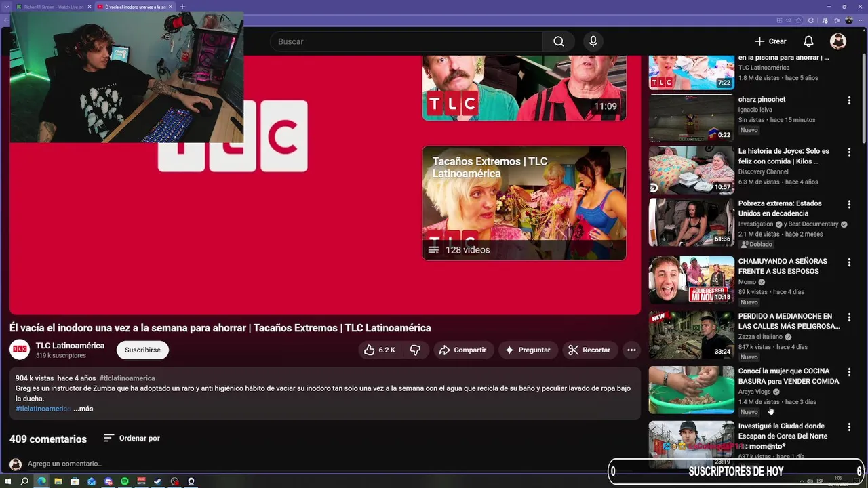Open options for Pobreza extrema video

pos(849,204)
